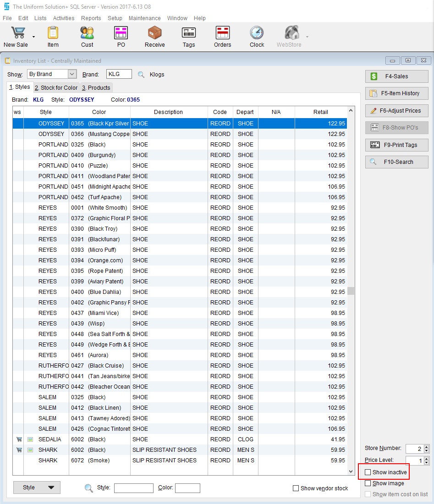Image resolution: width=434 pixels, height=504 pixels.
Task: Click the F10-Search button
Action: point(396,162)
